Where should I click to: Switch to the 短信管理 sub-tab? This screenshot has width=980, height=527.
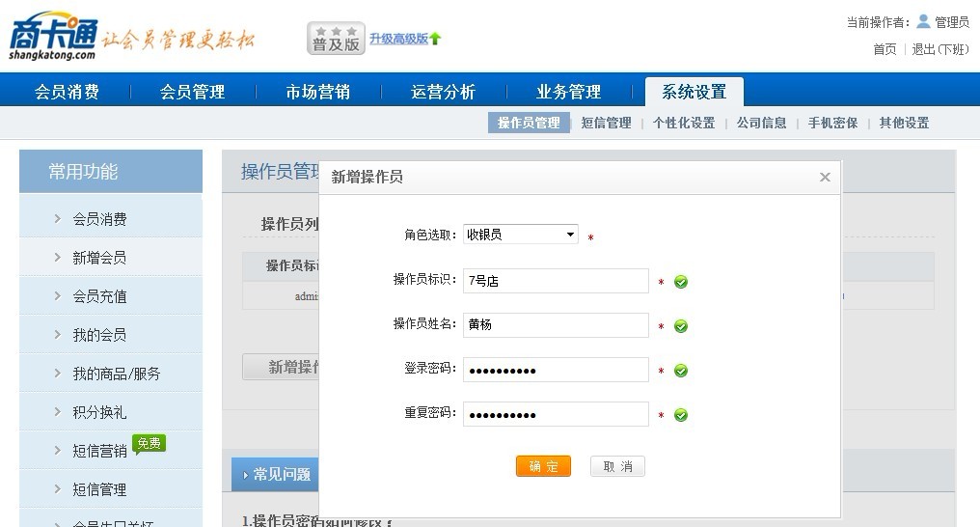606,123
